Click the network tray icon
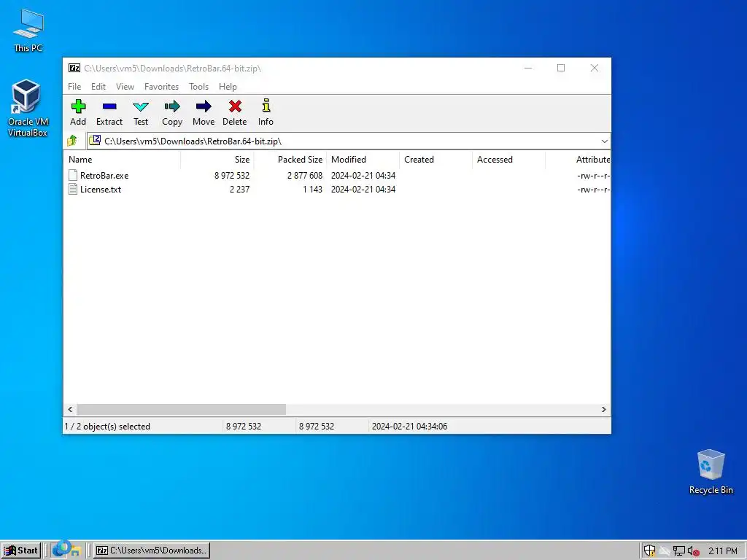 coord(679,551)
